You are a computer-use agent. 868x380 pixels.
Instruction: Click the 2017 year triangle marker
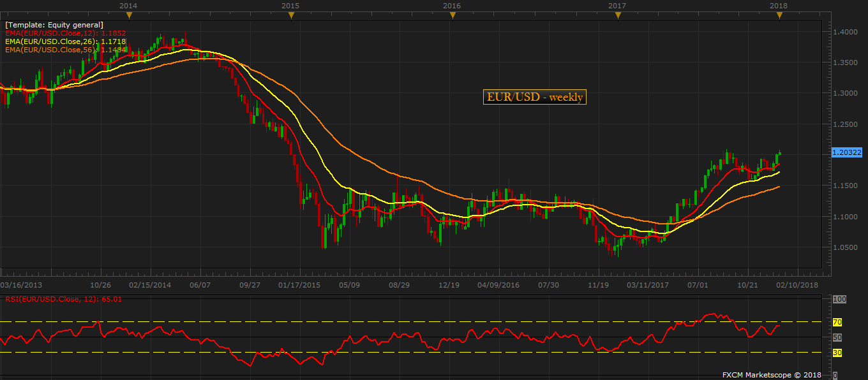click(x=617, y=15)
